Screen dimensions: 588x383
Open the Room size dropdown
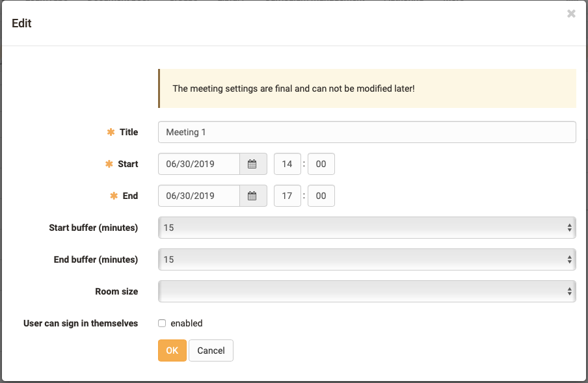367,291
